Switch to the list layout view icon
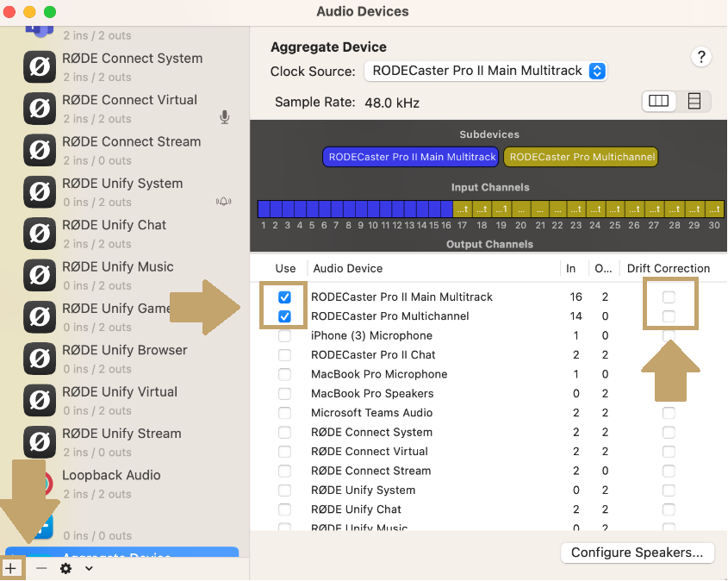Screen dimensions: 728x581 (694, 101)
